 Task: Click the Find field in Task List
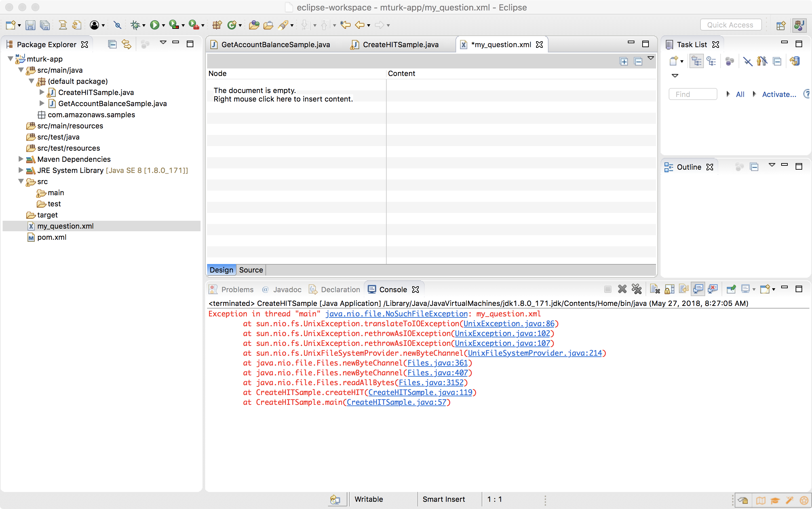tap(692, 94)
